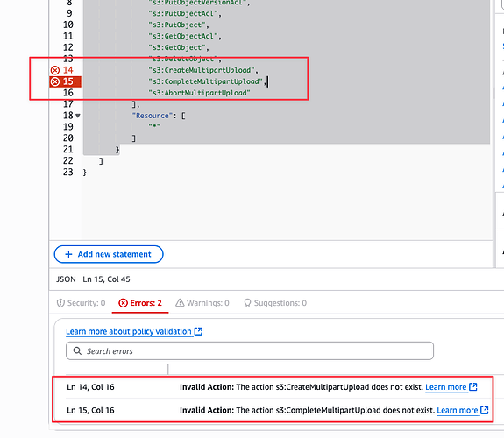Switch to the Errors: 2 tab
The height and width of the screenshot is (438, 504).
[140, 303]
